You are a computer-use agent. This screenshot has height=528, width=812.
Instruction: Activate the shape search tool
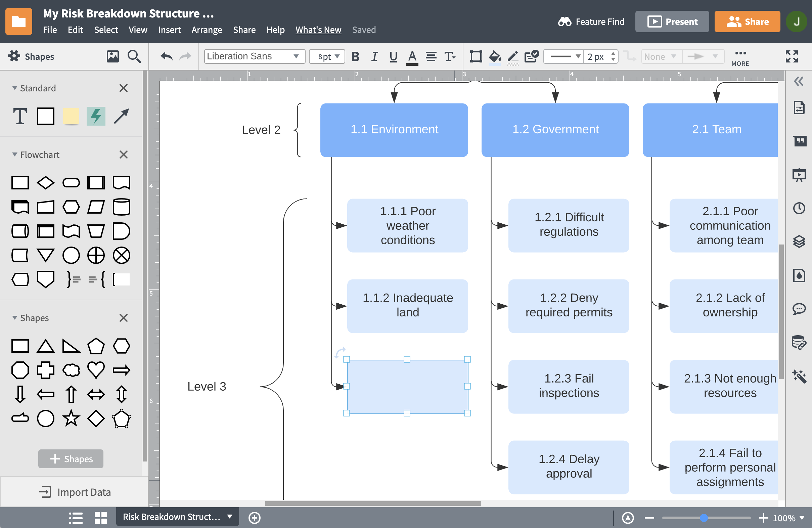(134, 56)
